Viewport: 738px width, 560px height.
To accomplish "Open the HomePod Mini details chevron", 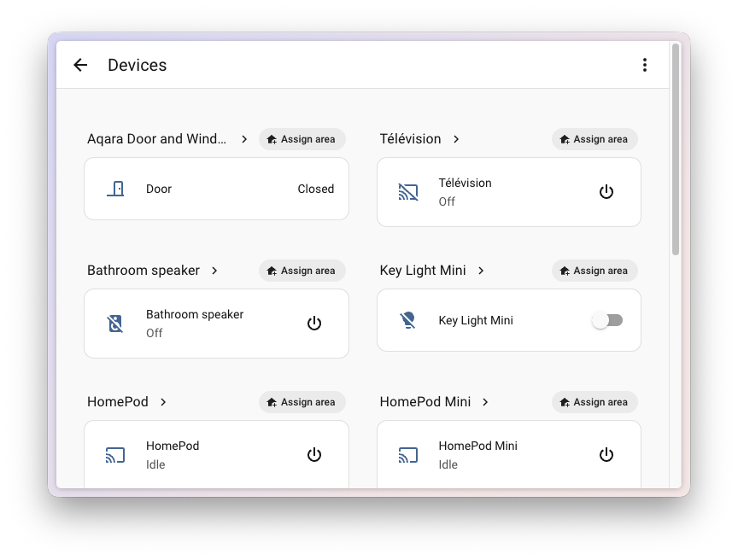I will 484,401.
